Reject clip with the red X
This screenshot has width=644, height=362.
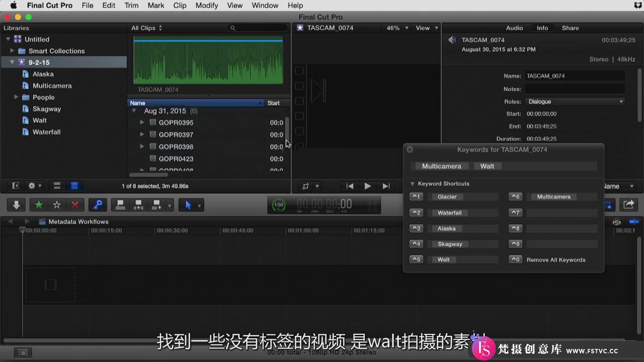click(75, 205)
